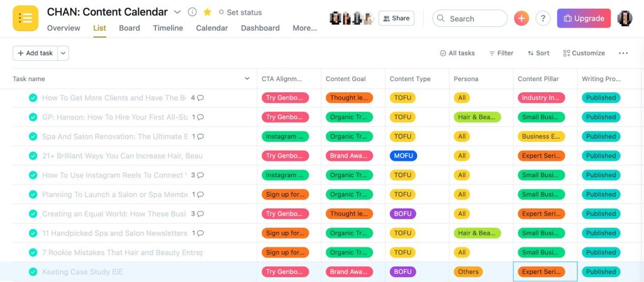
Task: Click the yellow project list icon
Action: point(26,18)
